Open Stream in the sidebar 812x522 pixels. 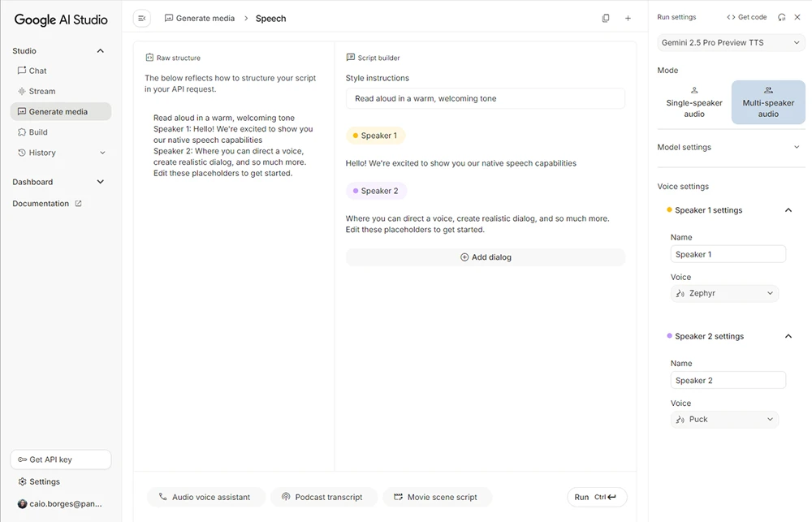pos(61,91)
